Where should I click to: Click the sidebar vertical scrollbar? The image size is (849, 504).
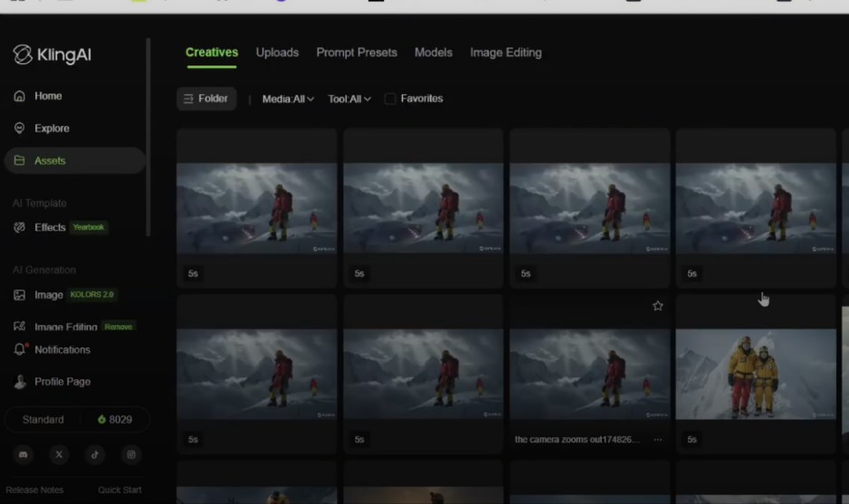coord(148,136)
